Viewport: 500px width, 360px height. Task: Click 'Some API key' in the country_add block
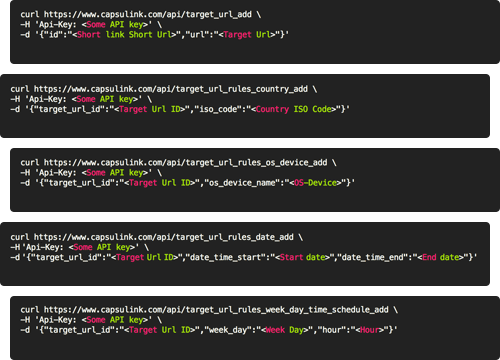pyautogui.click(x=105, y=99)
